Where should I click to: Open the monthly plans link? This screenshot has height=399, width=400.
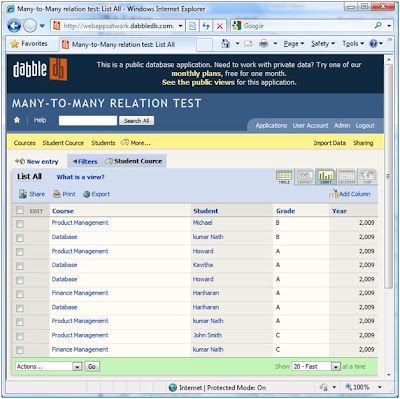tap(196, 74)
